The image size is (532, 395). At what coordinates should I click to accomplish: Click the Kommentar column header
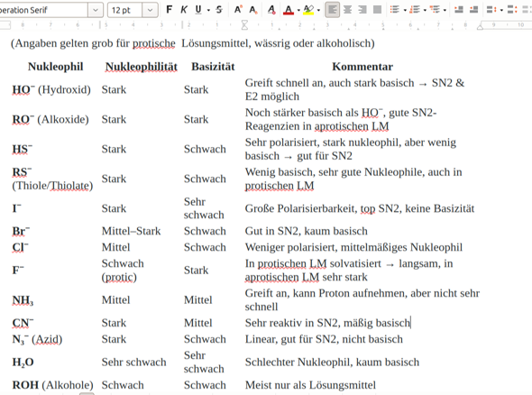[362, 67]
